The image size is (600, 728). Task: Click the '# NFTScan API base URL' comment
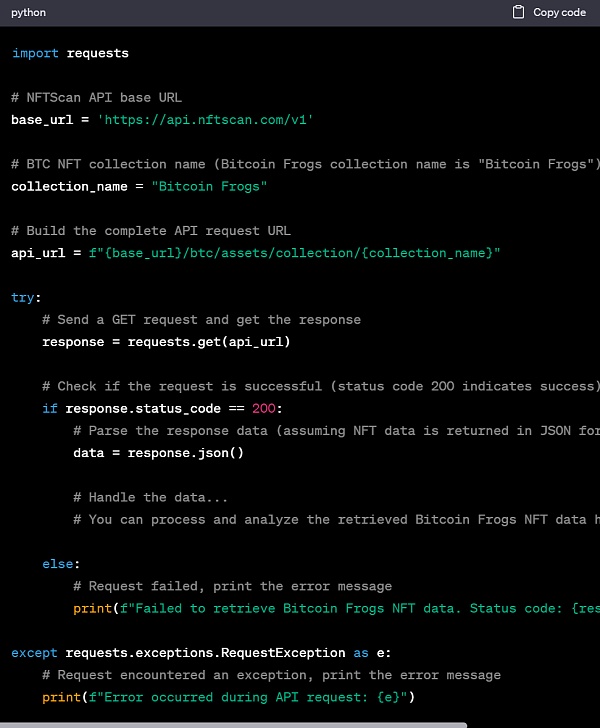point(96,98)
